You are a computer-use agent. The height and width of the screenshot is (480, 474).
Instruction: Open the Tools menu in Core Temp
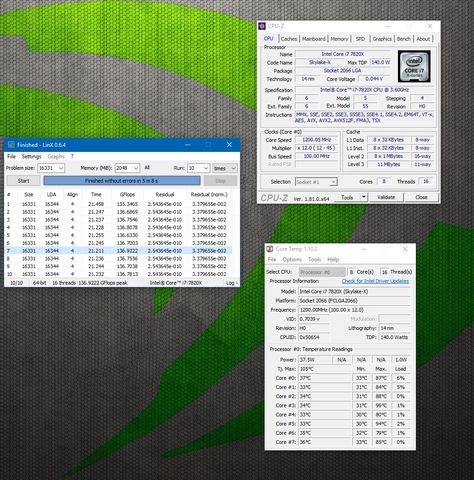click(314, 259)
